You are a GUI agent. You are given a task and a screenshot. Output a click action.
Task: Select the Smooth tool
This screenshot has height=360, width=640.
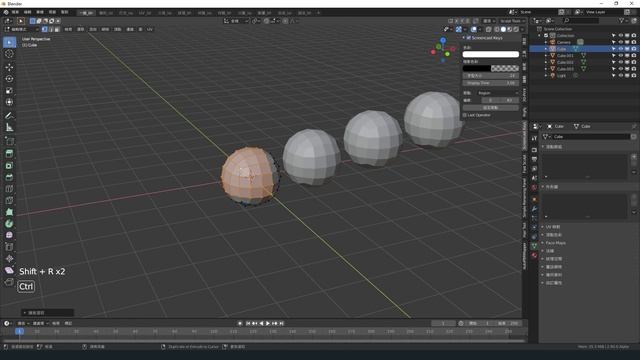click(x=9, y=235)
